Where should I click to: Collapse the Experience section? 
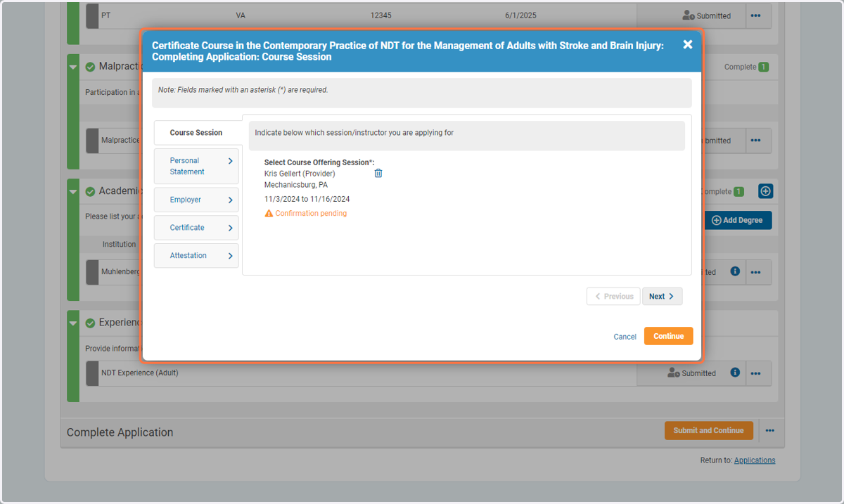pos(73,323)
